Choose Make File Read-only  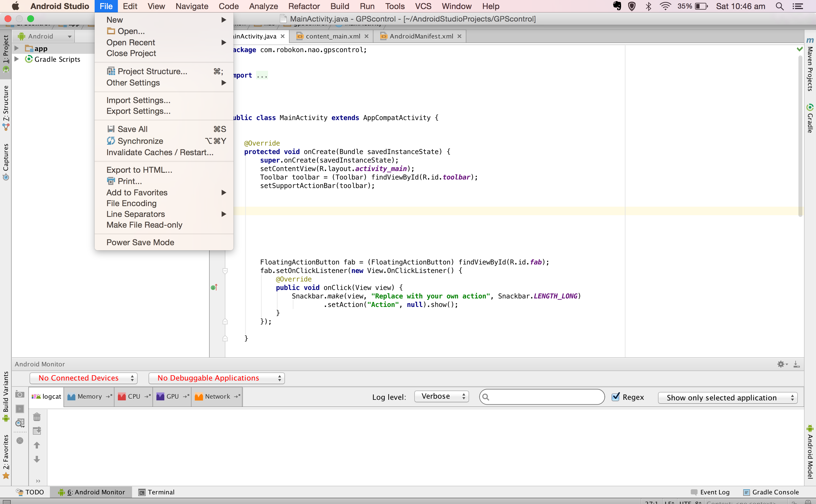(x=164, y=225)
